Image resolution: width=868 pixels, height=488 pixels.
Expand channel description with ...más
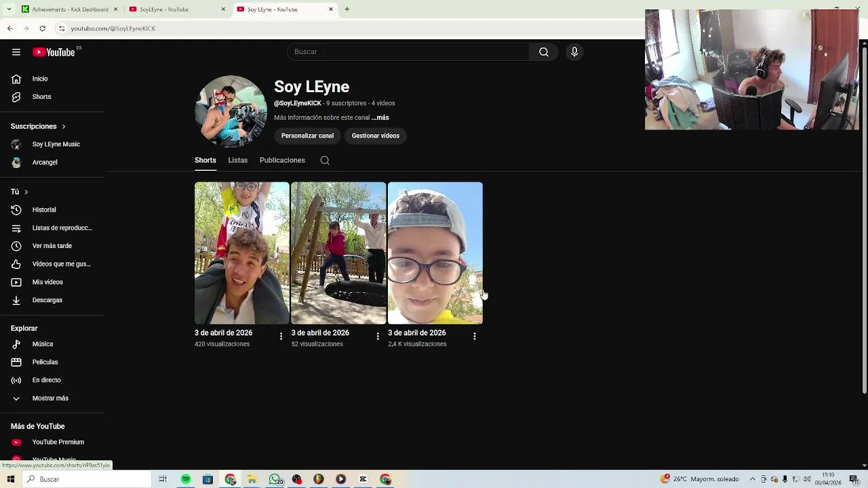(x=380, y=118)
